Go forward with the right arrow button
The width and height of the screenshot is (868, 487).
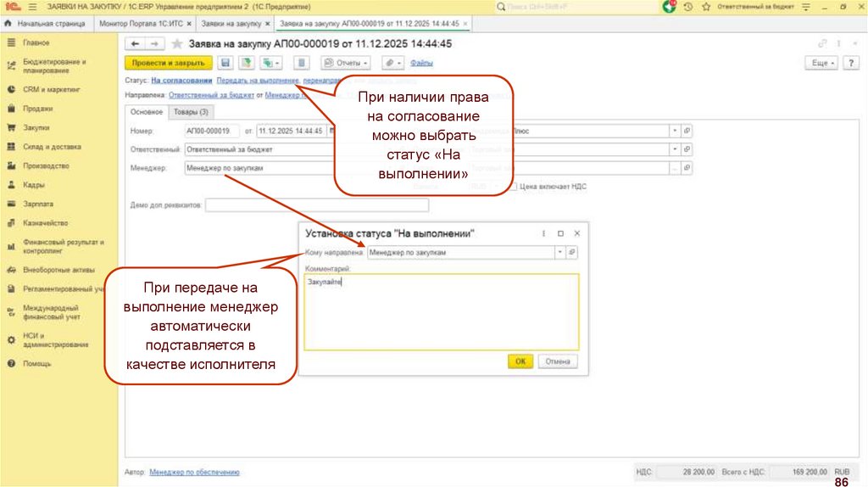154,44
